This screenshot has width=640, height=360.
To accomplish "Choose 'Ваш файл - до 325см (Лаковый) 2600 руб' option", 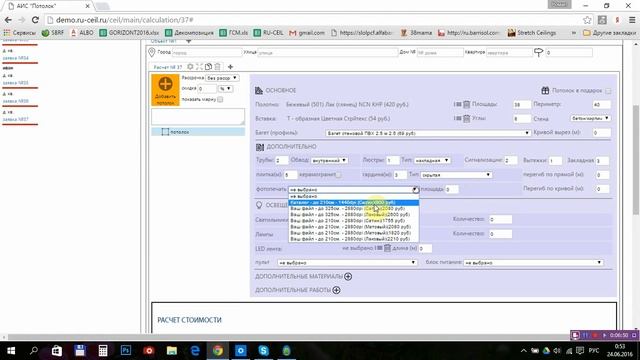I will (x=353, y=214).
